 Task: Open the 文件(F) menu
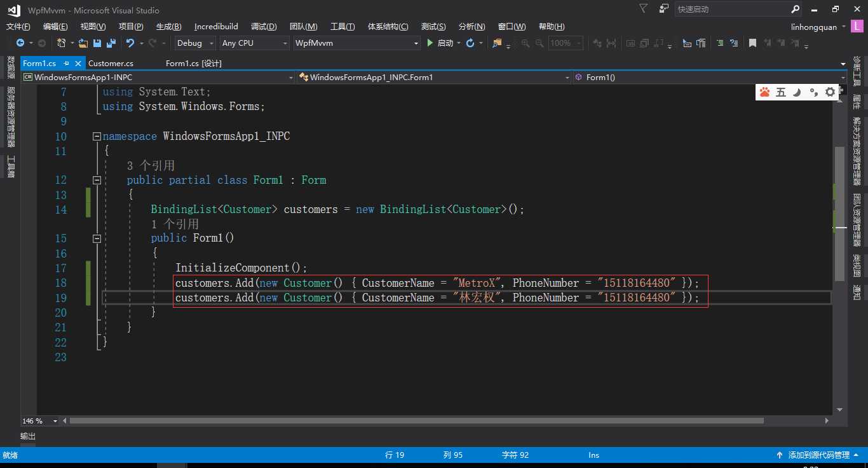click(x=18, y=27)
